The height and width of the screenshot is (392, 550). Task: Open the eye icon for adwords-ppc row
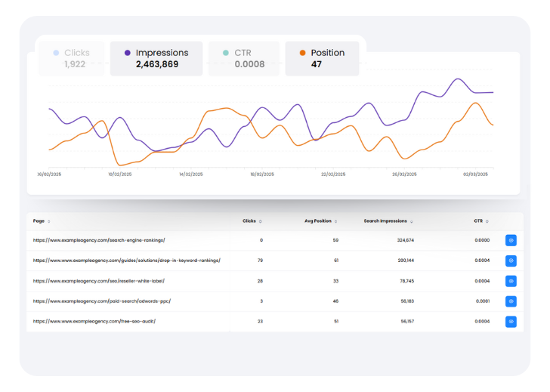(511, 301)
